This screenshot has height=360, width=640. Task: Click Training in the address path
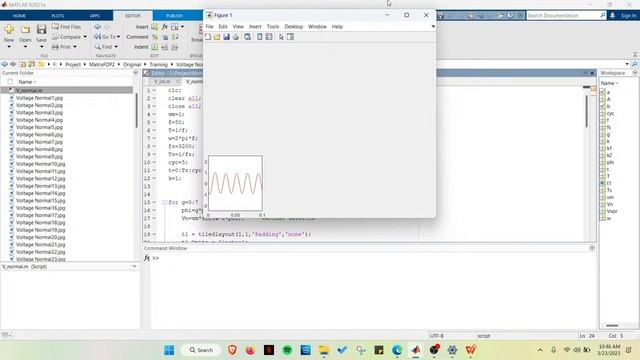pyautogui.click(x=158, y=64)
